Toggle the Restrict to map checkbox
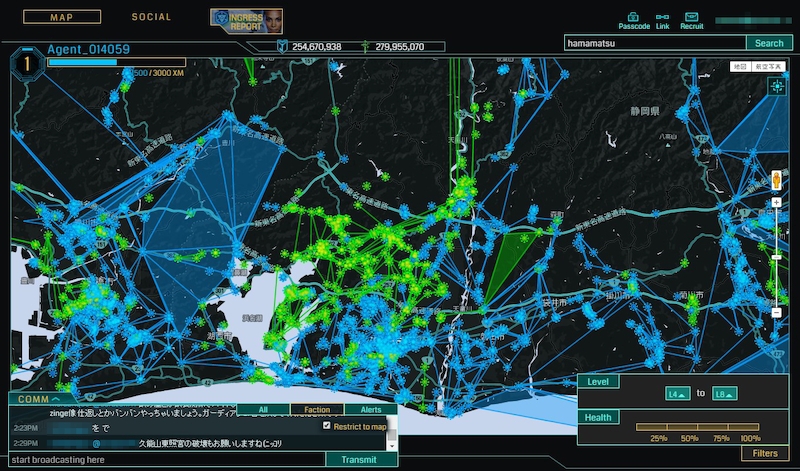800x471 pixels. 327,426
